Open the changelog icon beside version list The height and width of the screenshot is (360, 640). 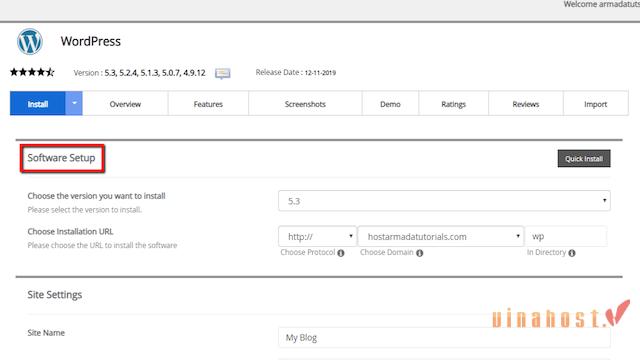click(222, 73)
